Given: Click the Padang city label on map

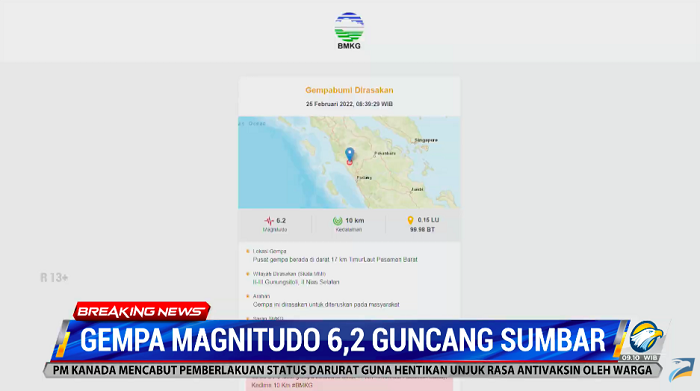Looking at the screenshot, I should click(364, 178).
